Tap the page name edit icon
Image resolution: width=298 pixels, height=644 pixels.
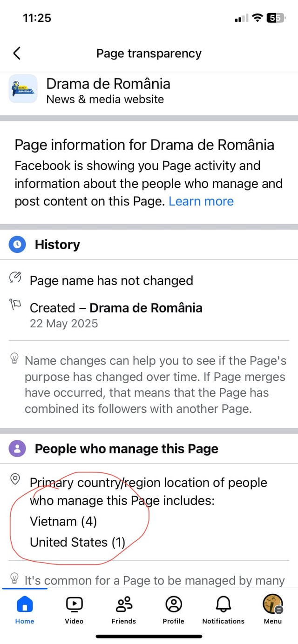(x=15, y=278)
